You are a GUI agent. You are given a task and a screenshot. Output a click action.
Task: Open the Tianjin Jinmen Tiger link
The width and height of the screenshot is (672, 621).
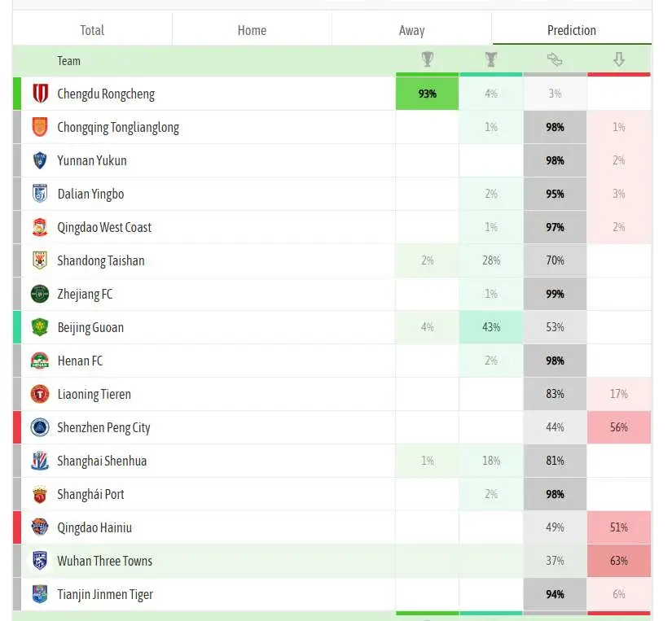pyautogui.click(x=105, y=594)
